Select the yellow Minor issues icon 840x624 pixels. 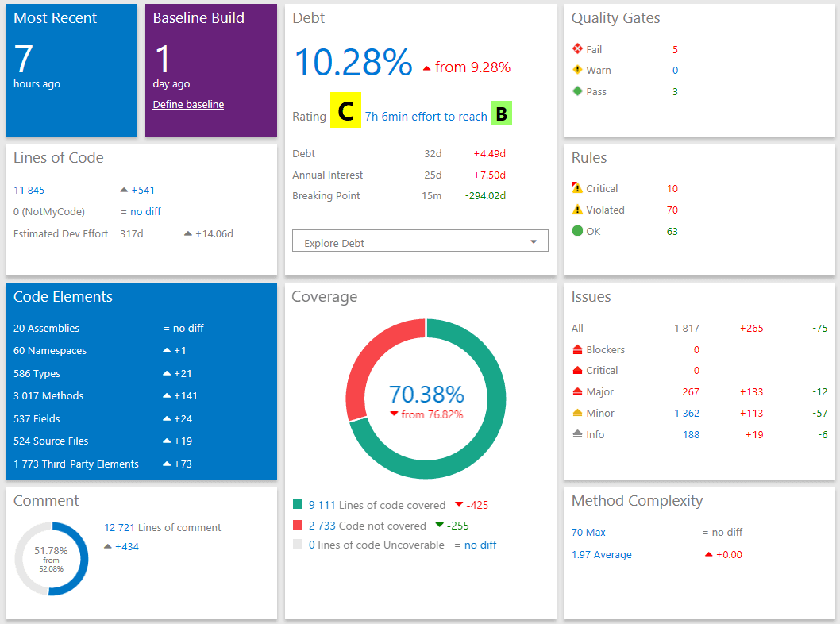(x=576, y=413)
